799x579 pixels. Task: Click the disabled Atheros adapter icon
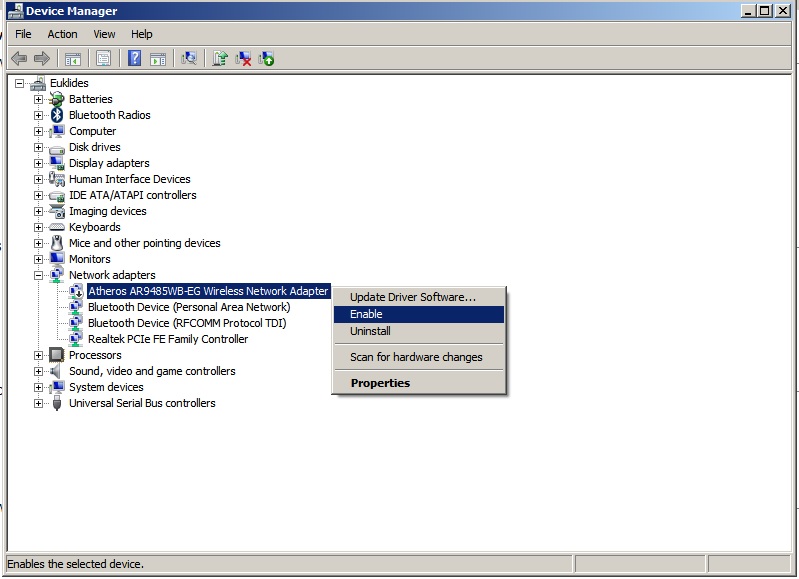[x=76, y=291]
